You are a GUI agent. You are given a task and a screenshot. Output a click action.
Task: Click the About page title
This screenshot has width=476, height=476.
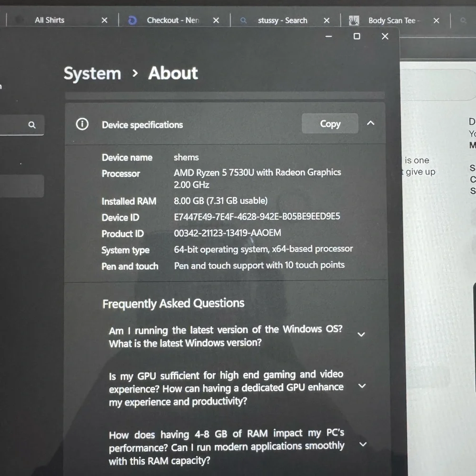point(173,73)
